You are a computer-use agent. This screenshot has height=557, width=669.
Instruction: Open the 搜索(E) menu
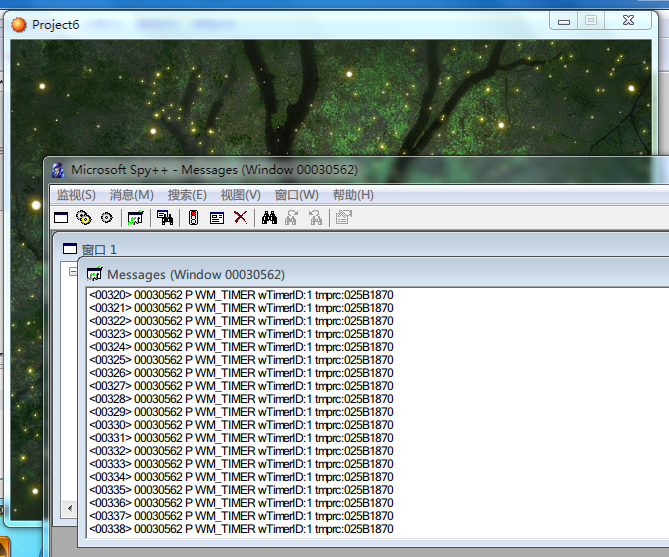click(187, 195)
